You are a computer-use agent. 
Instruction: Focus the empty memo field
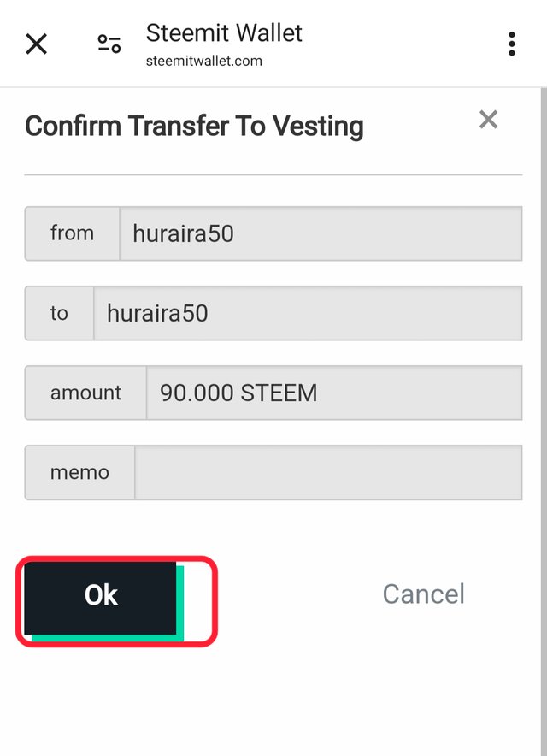pyautogui.click(x=328, y=472)
